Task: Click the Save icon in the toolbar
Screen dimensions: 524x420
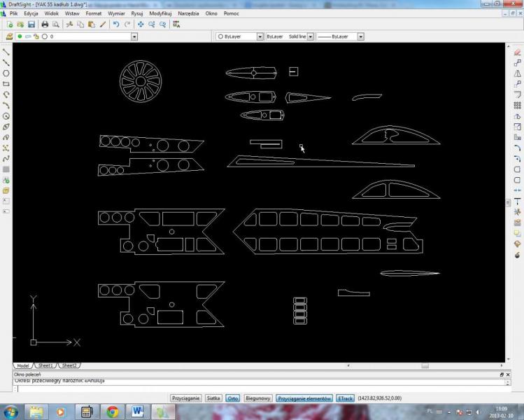Action: coord(30,24)
